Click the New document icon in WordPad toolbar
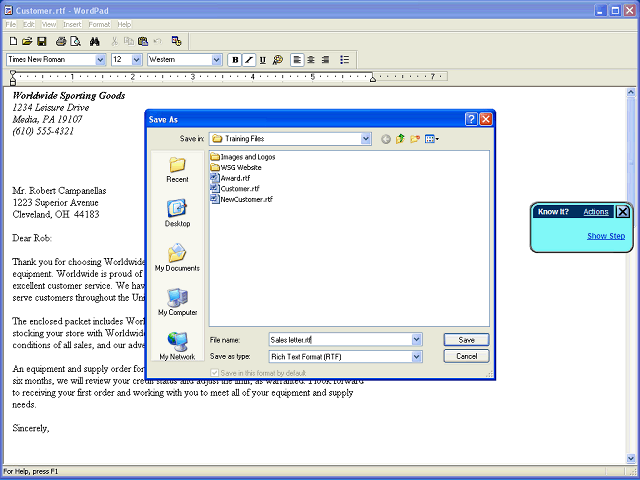Screen dimensions: 640x480 (13, 41)
